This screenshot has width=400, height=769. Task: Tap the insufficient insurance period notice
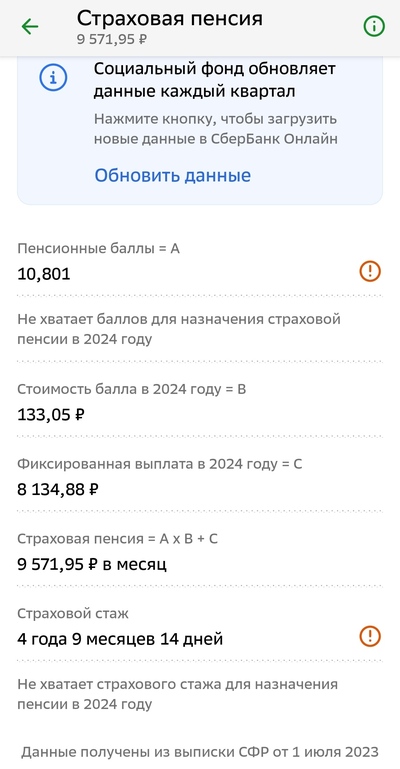pyautogui.click(x=177, y=694)
